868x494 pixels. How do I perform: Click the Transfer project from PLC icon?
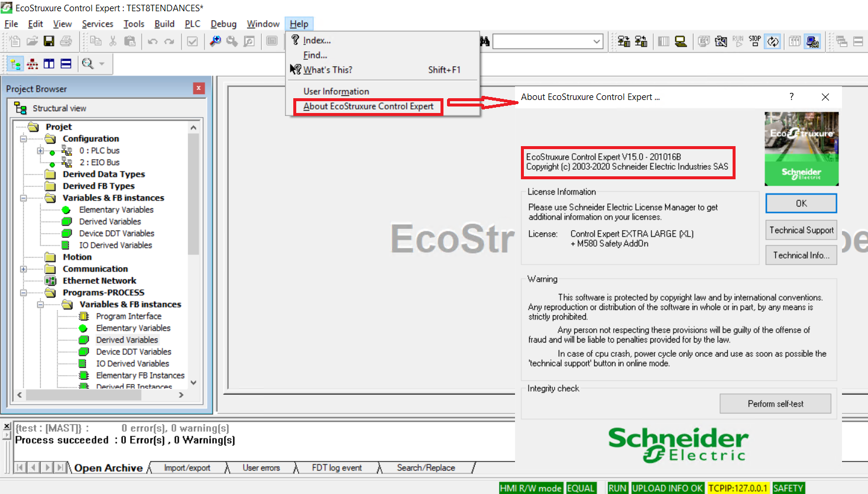pyautogui.click(x=641, y=41)
